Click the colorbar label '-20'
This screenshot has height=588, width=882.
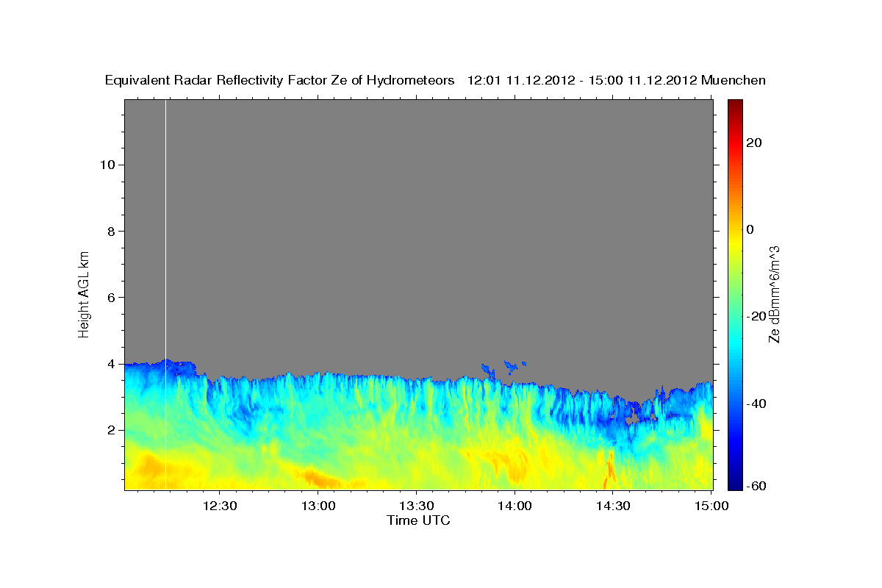tap(758, 316)
